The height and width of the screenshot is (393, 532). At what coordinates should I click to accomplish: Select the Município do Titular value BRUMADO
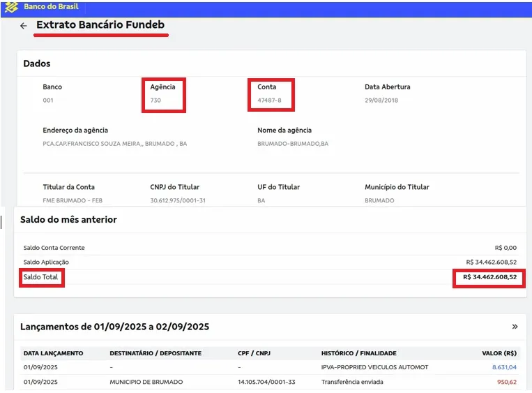(x=379, y=200)
